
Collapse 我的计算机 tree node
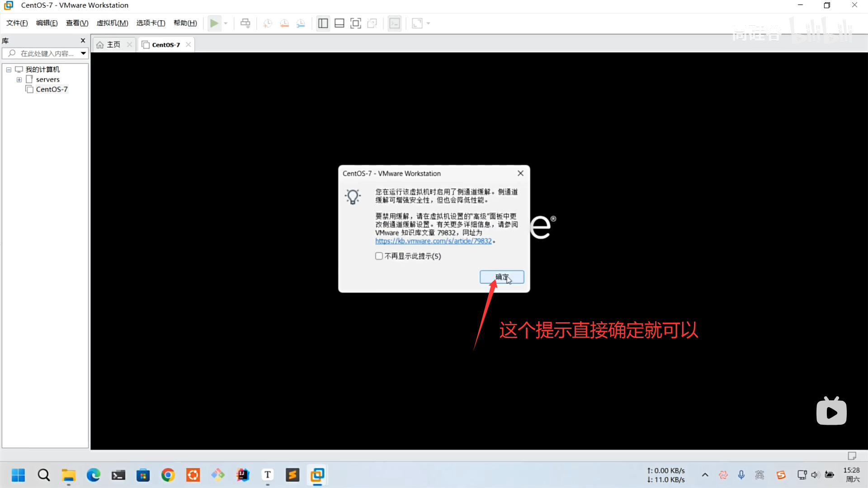pos(9,70)
